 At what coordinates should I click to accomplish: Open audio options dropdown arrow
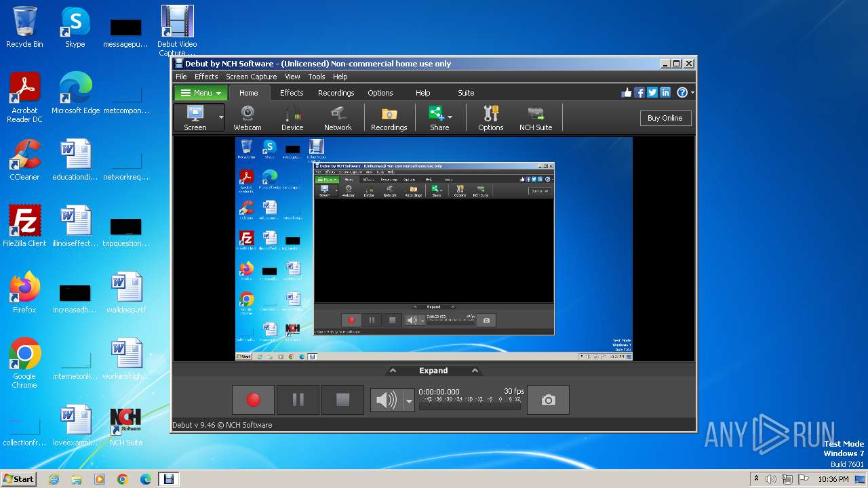click(409, 401)
